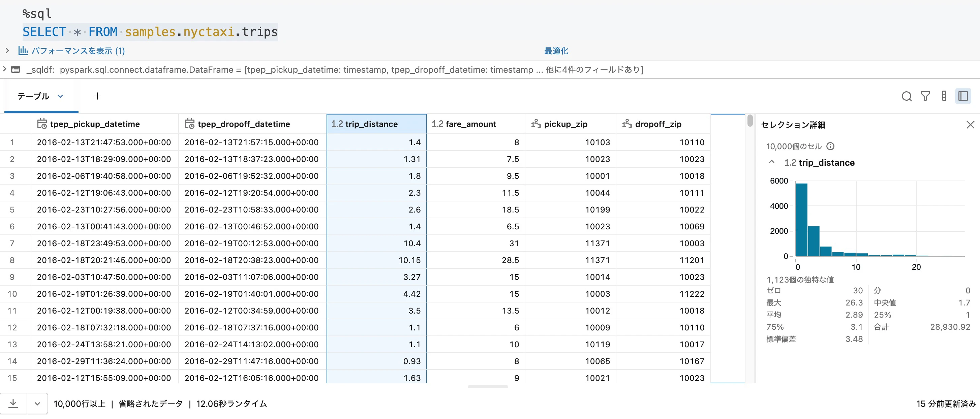The height and width of the screenshot is (419, 980).
Task: Click pickup_zip cell 10199
Action: point(570,209)
